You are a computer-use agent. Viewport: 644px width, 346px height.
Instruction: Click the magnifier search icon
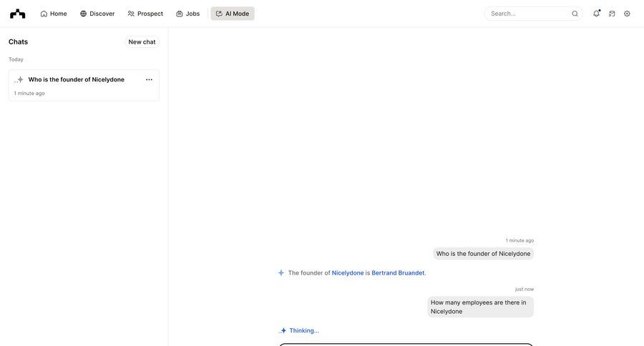(x=575, y=14)
